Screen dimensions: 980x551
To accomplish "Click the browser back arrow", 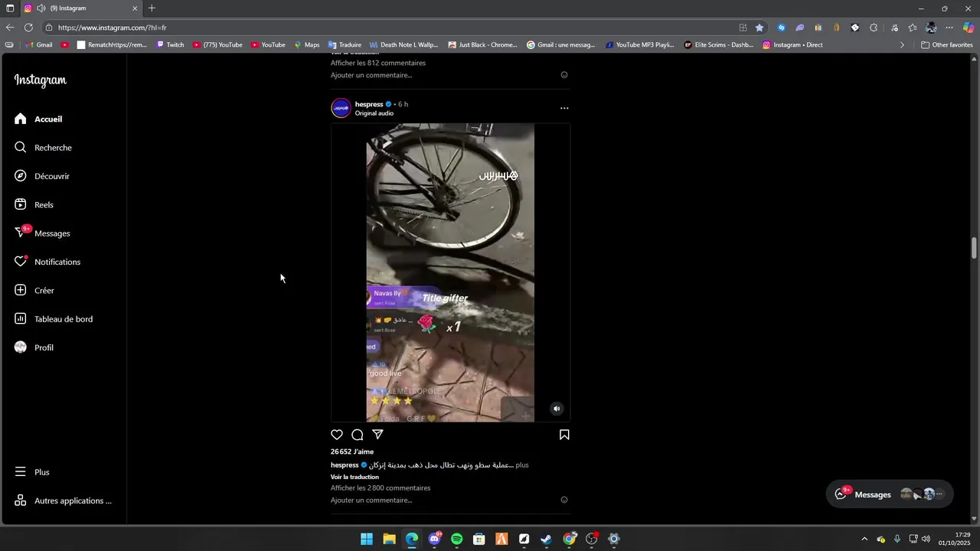I will click(10, 28).
